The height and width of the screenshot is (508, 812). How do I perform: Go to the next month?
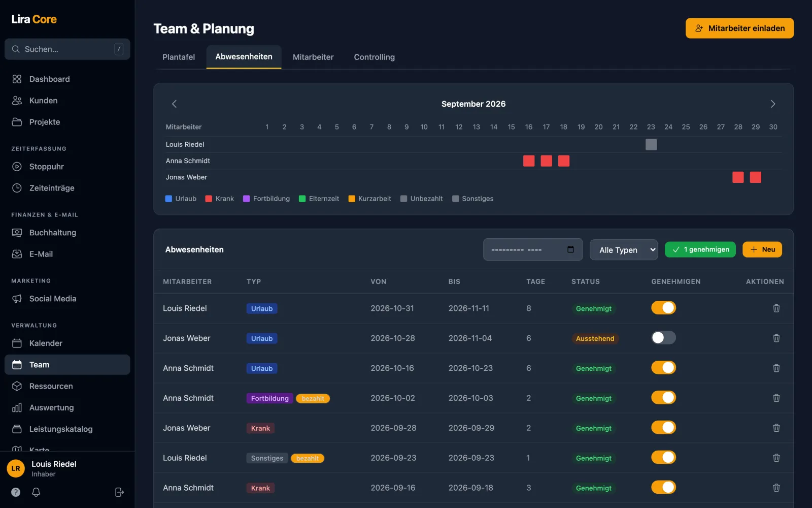pos(773,104)
